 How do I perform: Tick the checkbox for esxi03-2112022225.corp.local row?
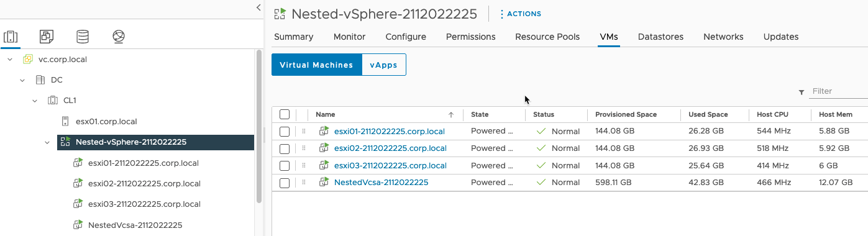(x=285, y=166)
